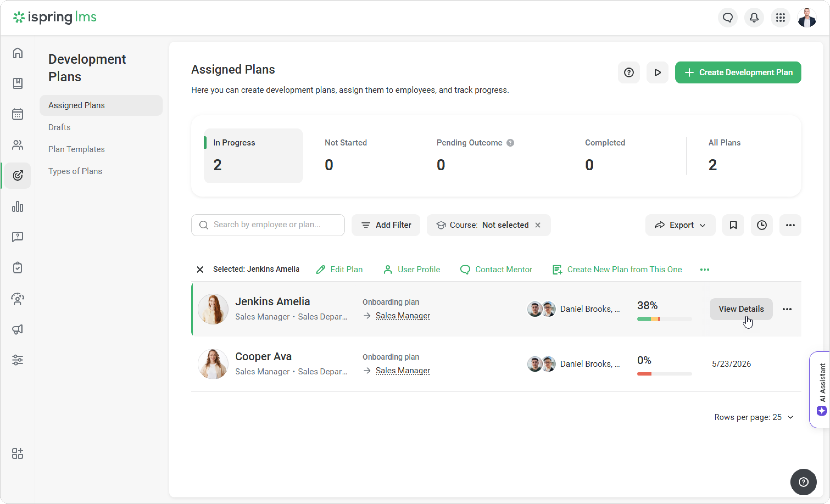This screenshot has height=504, width=830.
Task: Switch to the Plan Templates section
Action: 76,149
